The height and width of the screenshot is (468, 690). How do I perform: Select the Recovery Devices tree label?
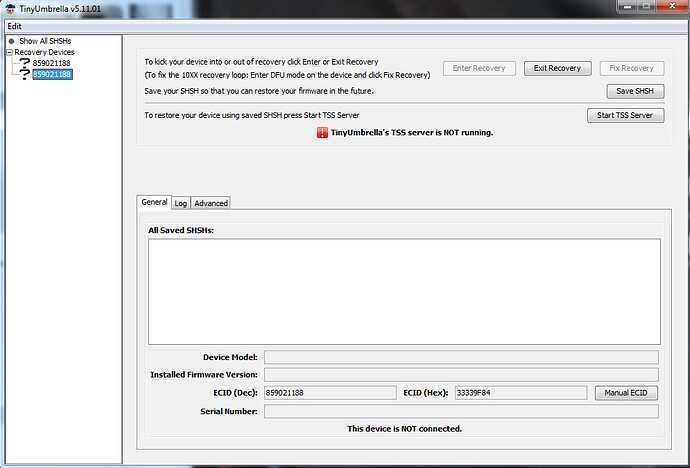(44, 52)
